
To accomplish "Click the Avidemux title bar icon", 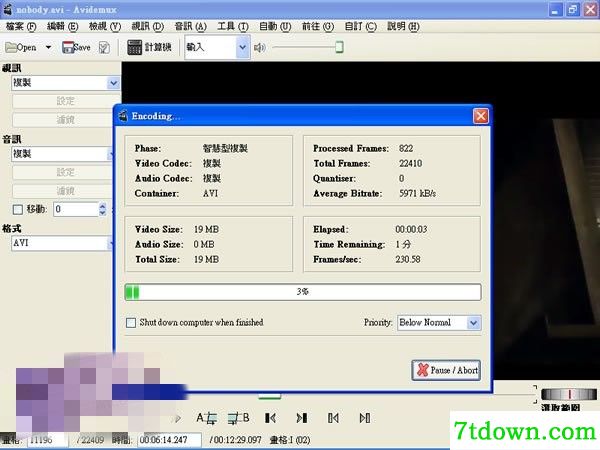I will coord(7,9).
